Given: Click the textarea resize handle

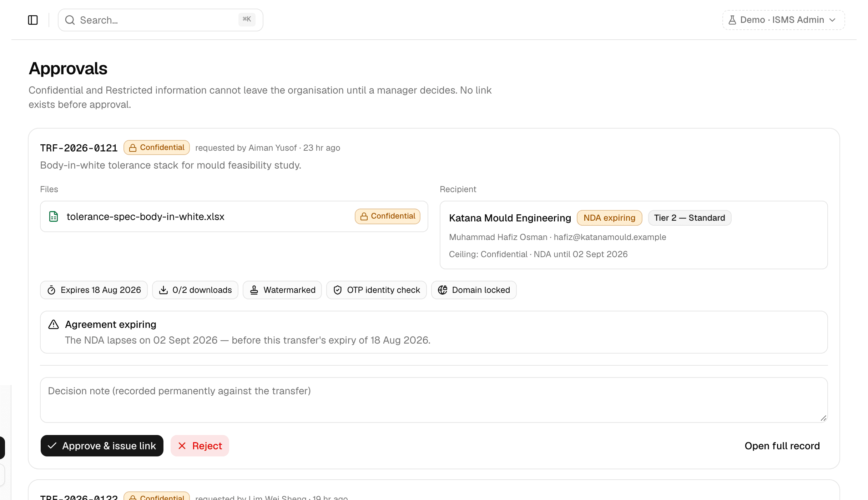Looking at the screenshot, I should 823,418.
